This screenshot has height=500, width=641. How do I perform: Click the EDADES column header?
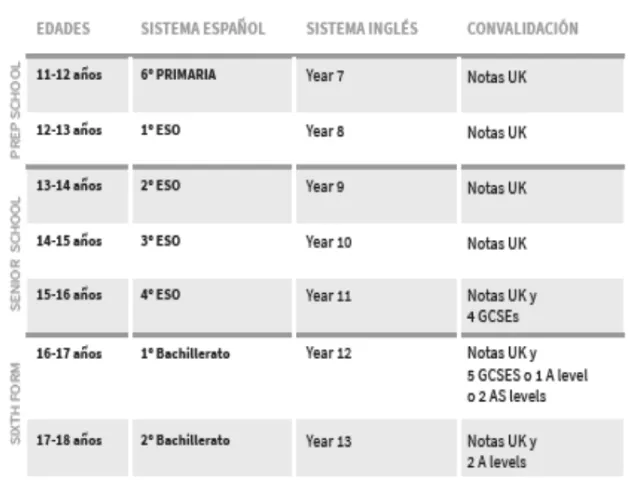click(x=64, y=28)
